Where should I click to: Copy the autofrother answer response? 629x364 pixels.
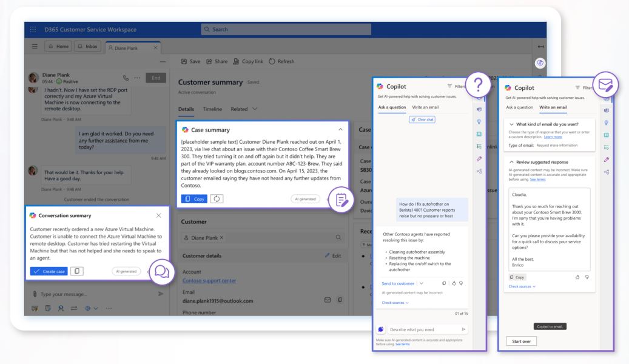click(444, 283)
